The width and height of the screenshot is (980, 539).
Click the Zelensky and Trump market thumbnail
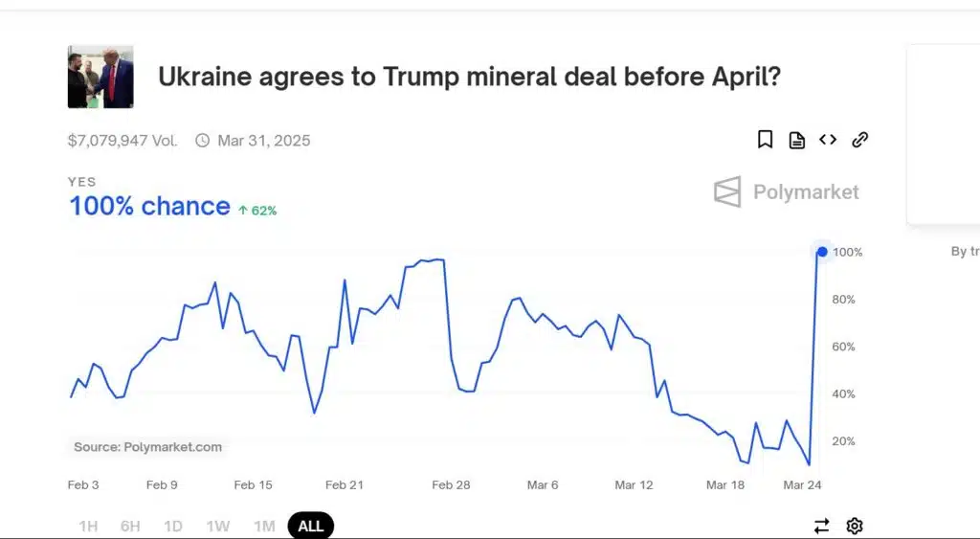click(x=100, y=77)
